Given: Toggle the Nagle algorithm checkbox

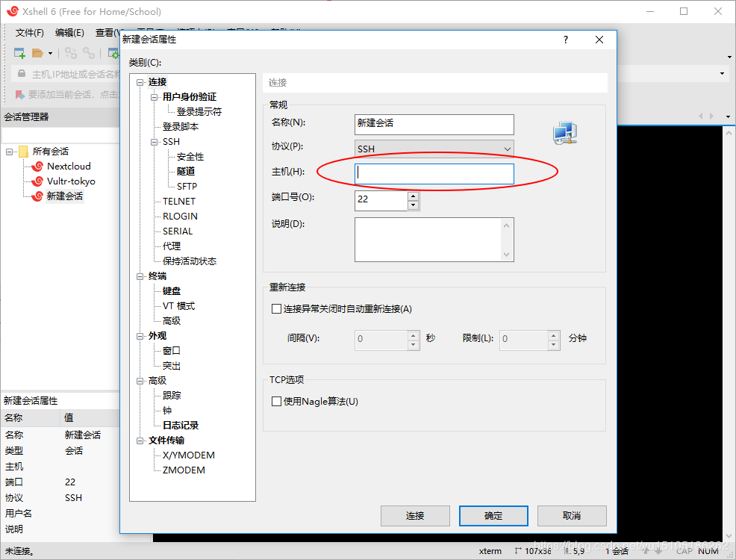Looking at the screenshot, I should 276,401.
